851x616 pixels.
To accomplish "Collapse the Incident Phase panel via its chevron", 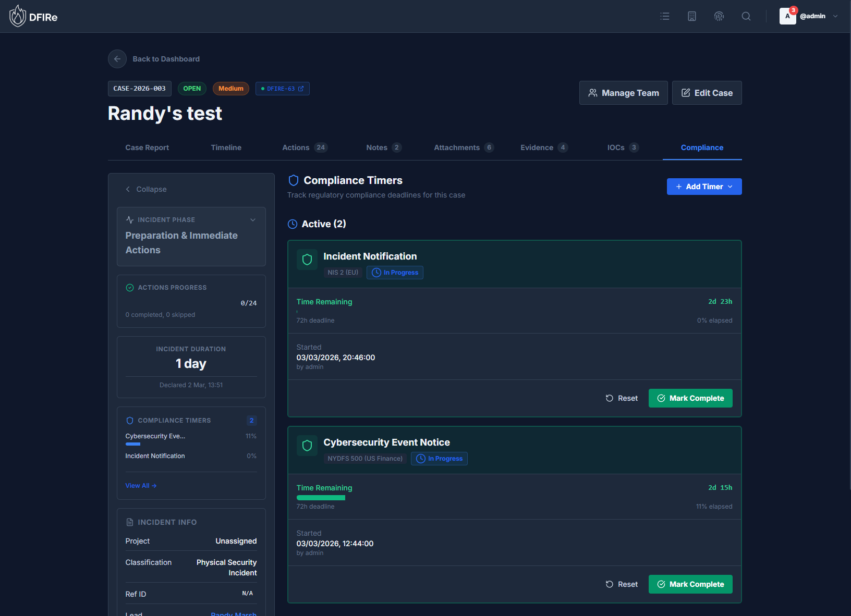I will [x=253, y=219].
